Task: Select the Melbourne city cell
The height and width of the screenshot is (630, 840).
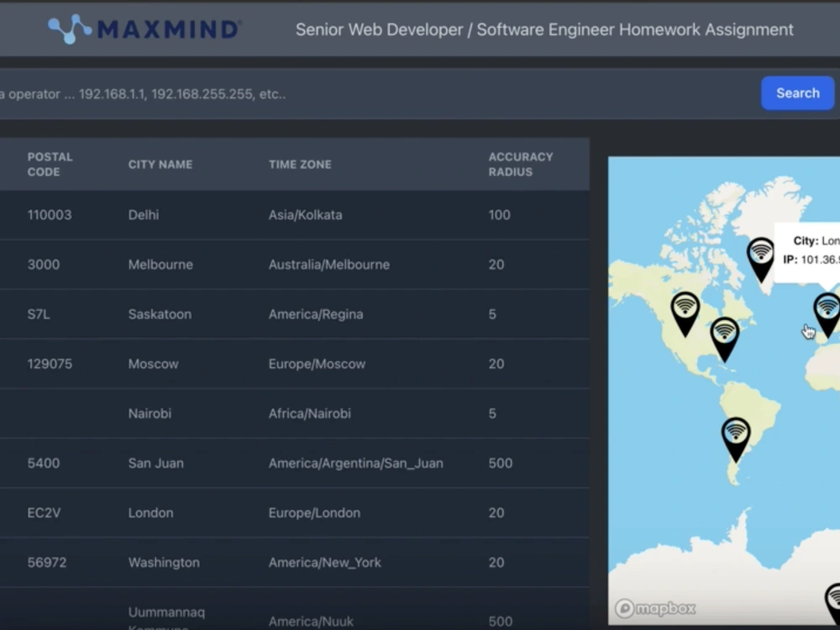Action: pos(160,265)
